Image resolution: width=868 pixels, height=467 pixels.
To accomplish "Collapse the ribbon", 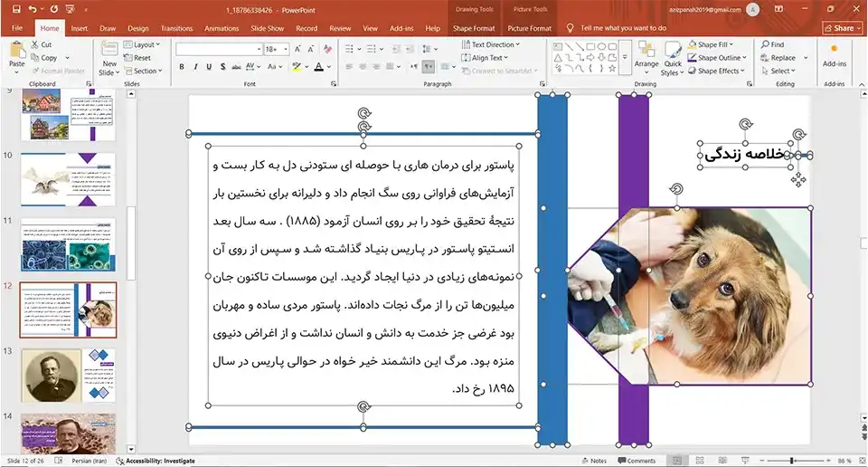I will pyautogui.click(x=862, y=84).
